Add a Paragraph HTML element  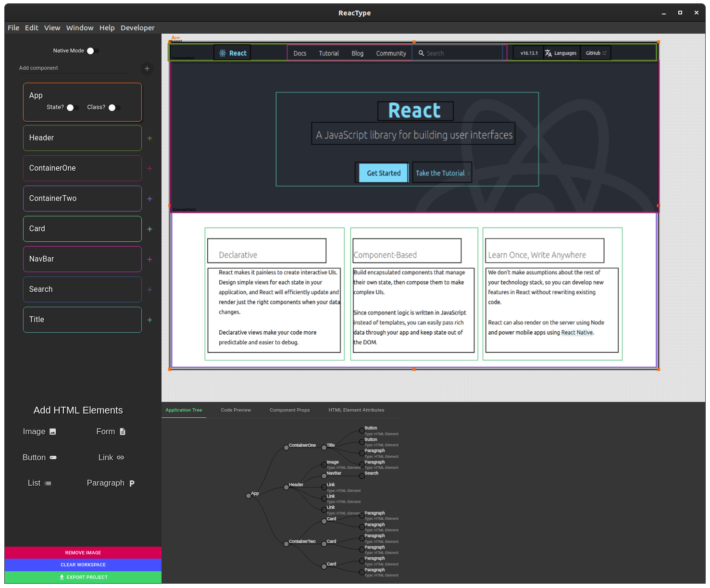coord(111,483)
